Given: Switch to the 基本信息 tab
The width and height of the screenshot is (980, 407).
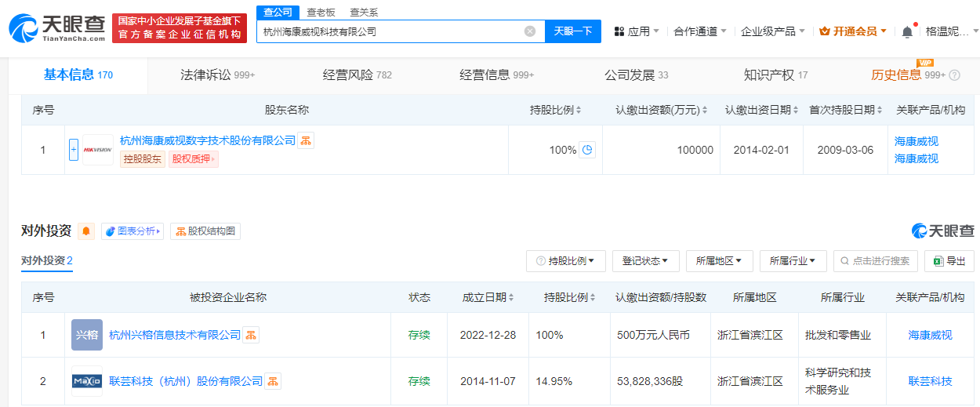Looking at the screenshot, I should pyautogui.click(x=78, y=75).
